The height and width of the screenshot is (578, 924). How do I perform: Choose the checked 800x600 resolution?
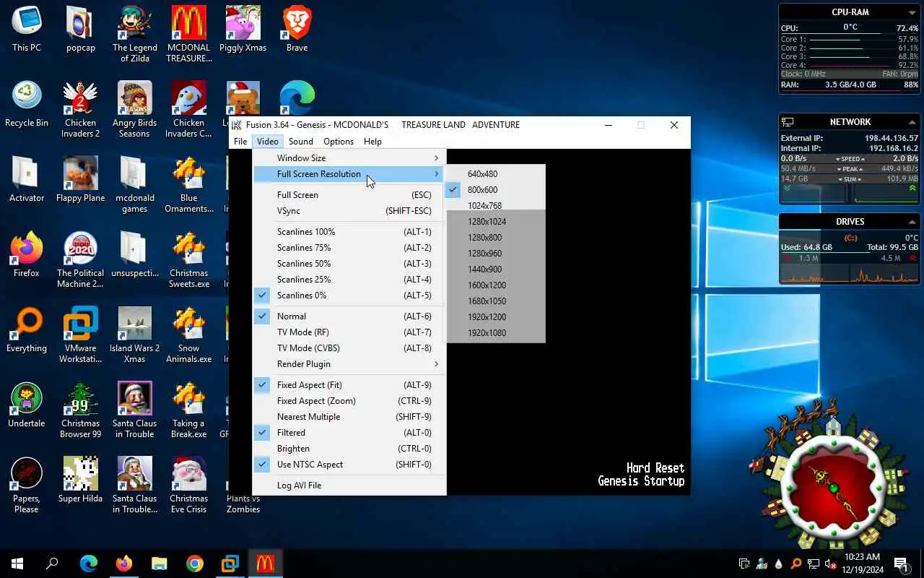496,190
